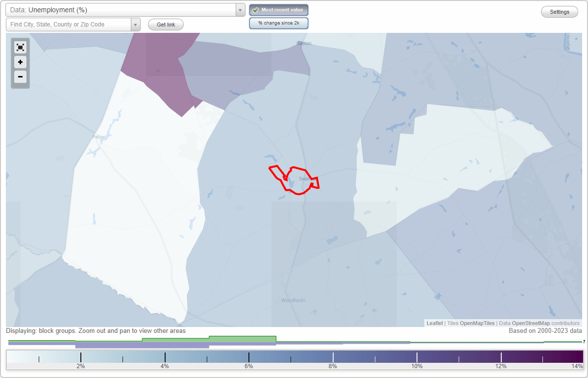Click the green checkmark on Most recent value
Image resolution: width=588 pixels, height=378 pixels.
tap(256, 10)
